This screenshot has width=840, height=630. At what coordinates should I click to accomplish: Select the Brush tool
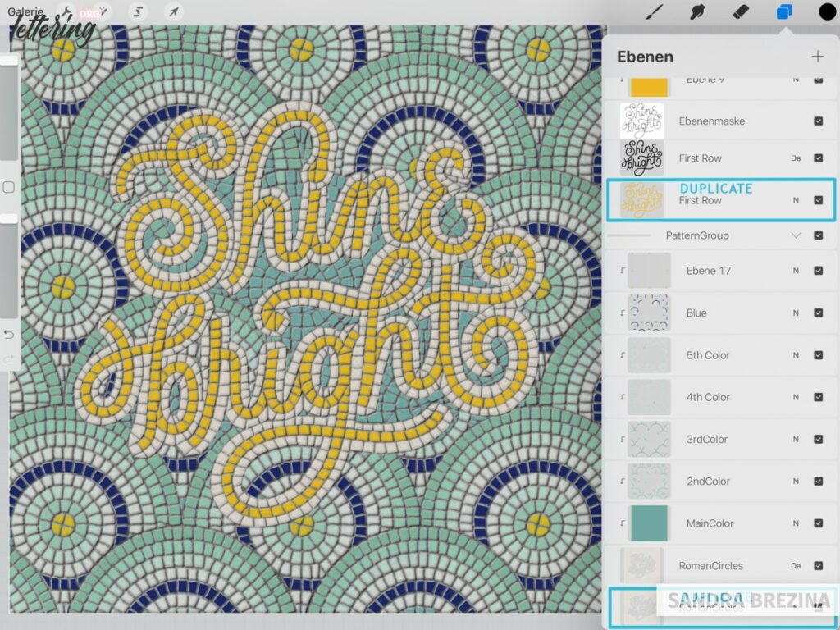(652, 11)
